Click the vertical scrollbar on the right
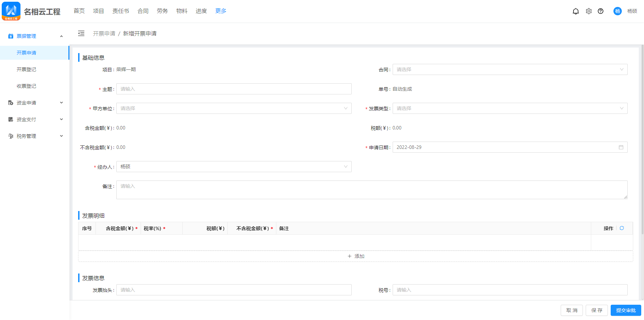Image resolution: width=644 pixels, height=320 pixels. 642,139
